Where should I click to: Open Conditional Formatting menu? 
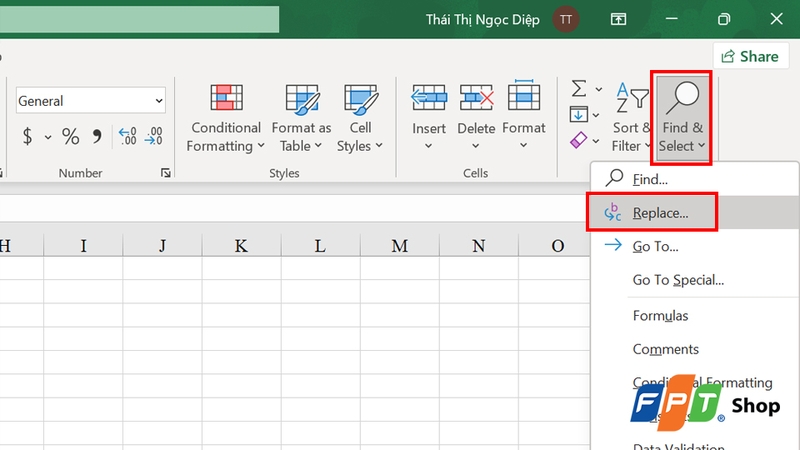click(226, 118)
